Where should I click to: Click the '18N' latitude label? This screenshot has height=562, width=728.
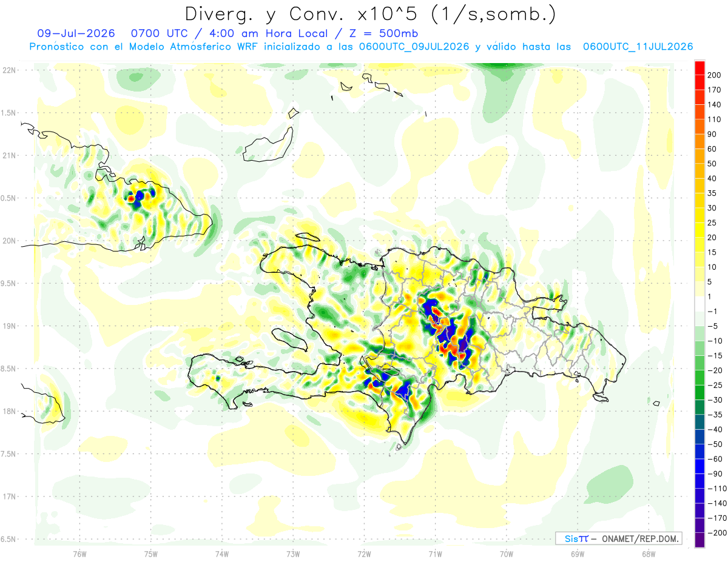coord(8,411)
